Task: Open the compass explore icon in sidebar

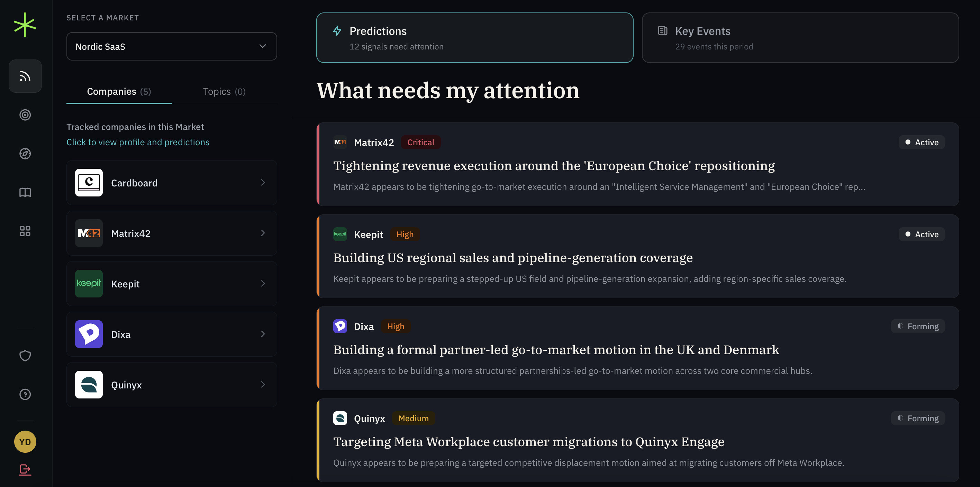Action: pyautogui.click(x=25, y=154)
